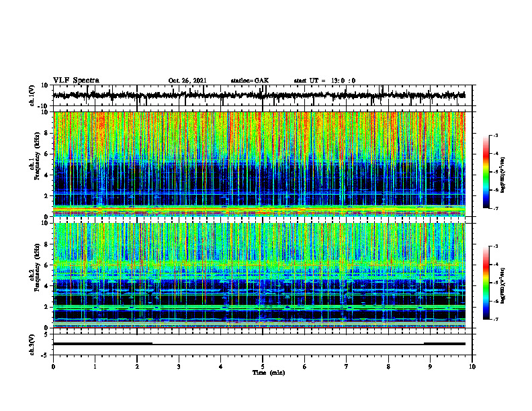
Task: Click the "station=GAK" header label
Action: pos(250,81)
